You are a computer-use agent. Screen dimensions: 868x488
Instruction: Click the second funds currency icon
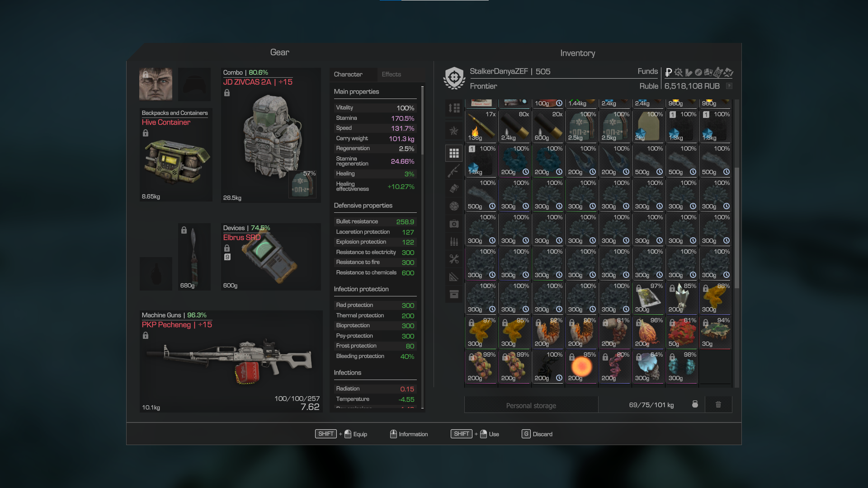pos(678,72)
